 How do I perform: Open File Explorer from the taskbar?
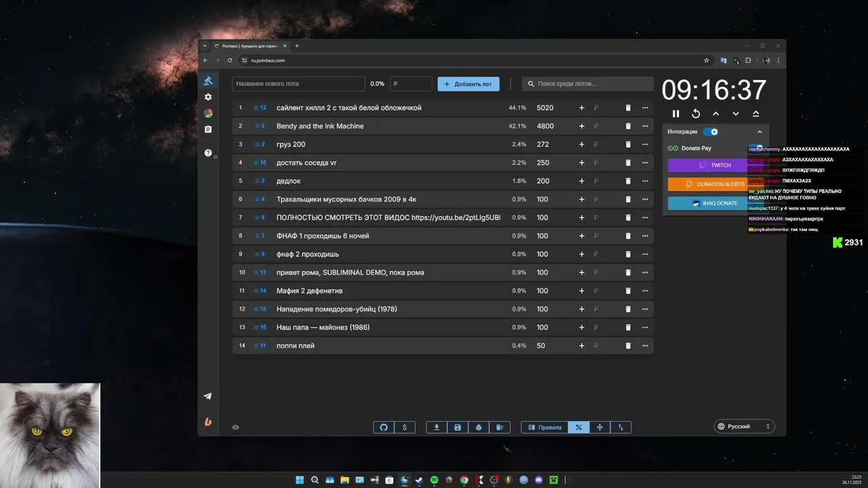click(x=344, y=480)
